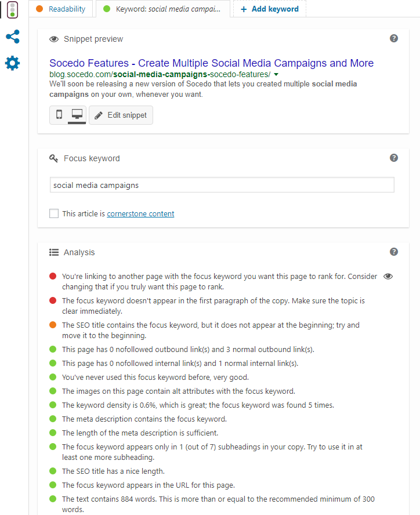The width and height of the screenshot is (420, 515).
Task: Click the key icon beside Focus keyword
Action: tap(53, 158)
